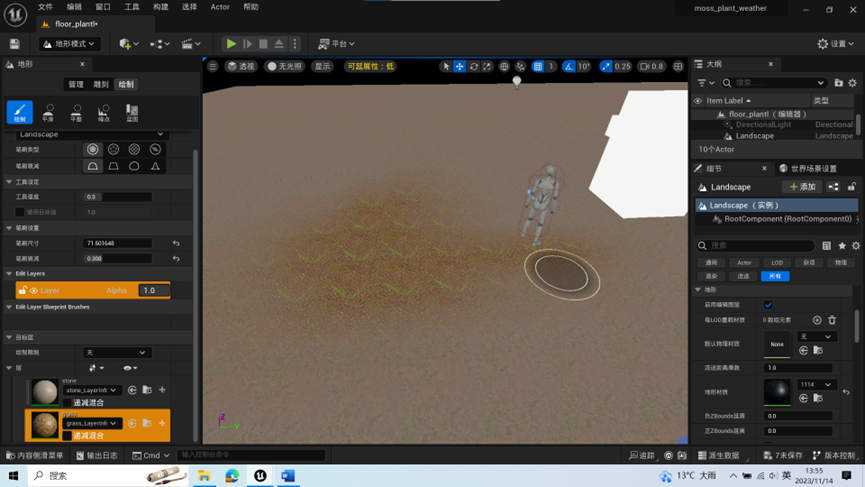Collapse the Target Layers (目标层) section
Screen dimensions: 865x487
click(9, 337)
